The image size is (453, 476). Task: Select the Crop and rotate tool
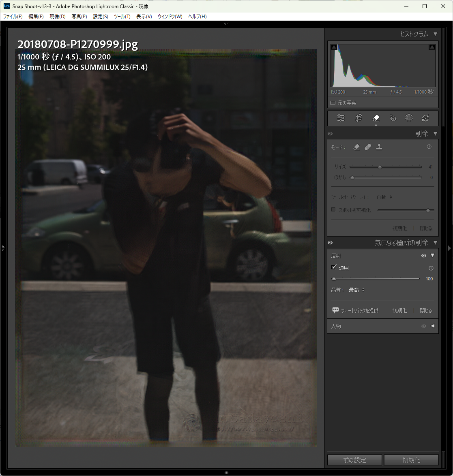tap(359, 118)
